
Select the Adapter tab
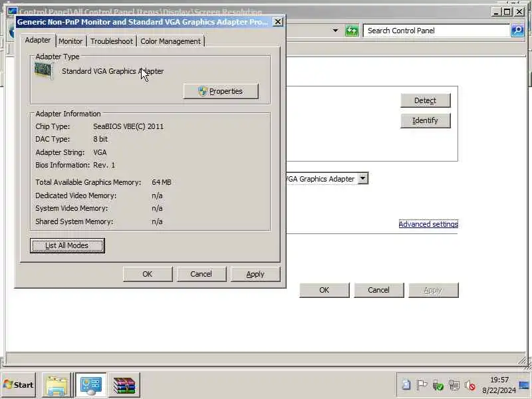[38, 40]
